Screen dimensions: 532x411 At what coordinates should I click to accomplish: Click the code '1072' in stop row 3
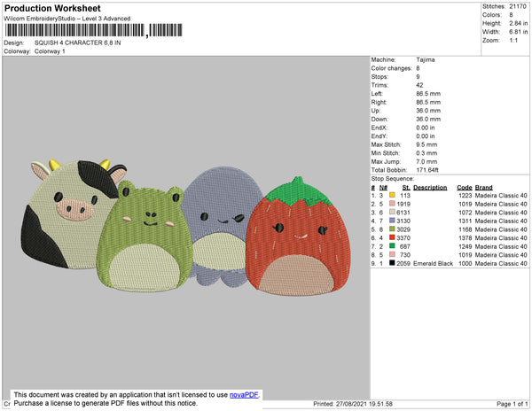tap(465, 213)
